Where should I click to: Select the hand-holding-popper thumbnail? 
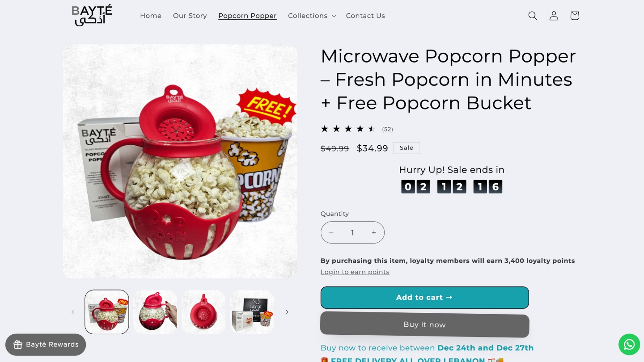pos(155,312)
